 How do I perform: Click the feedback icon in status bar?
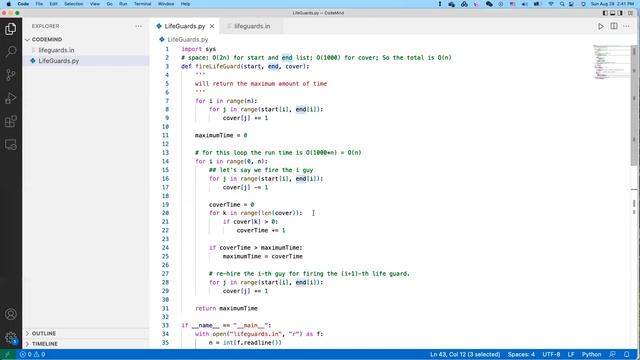click(612, 354)
